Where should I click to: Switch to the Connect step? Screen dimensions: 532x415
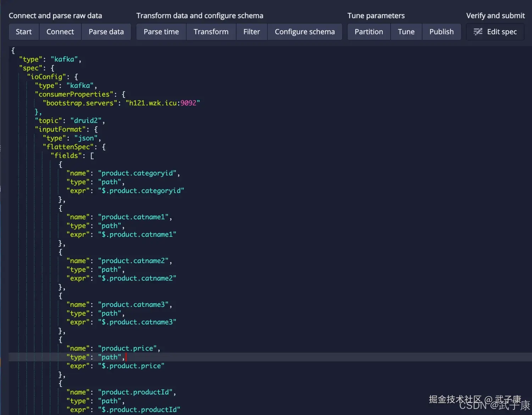(60, 32)
